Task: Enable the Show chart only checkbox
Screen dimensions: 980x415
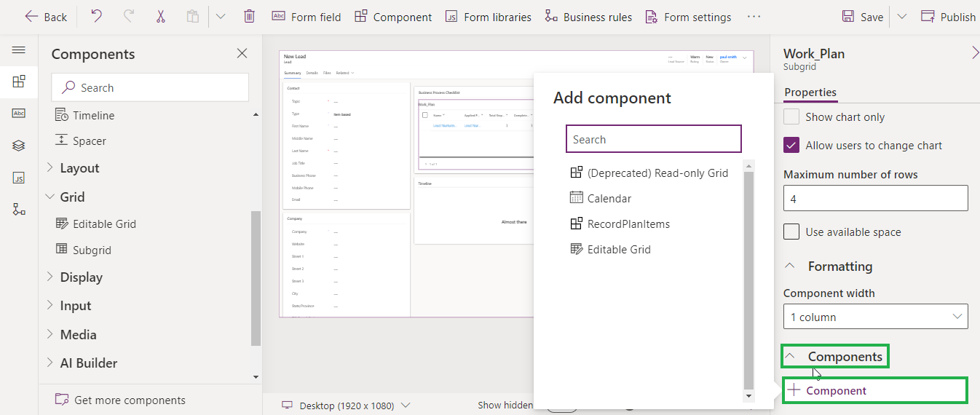Action: pos(791,117)
